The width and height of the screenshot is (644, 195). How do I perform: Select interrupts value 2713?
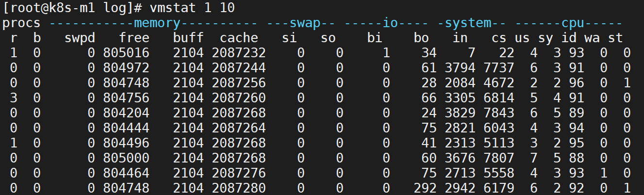pos(460,173)
